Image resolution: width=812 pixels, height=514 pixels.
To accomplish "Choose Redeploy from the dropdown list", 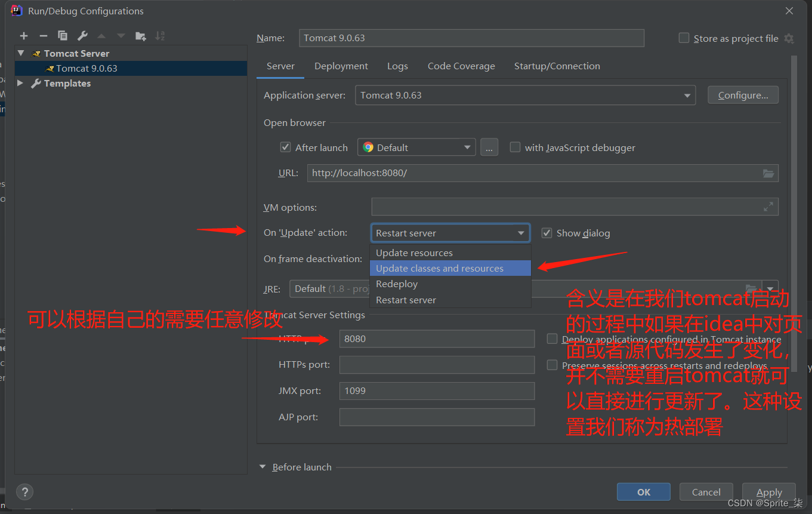I will [x=450, y=284].
